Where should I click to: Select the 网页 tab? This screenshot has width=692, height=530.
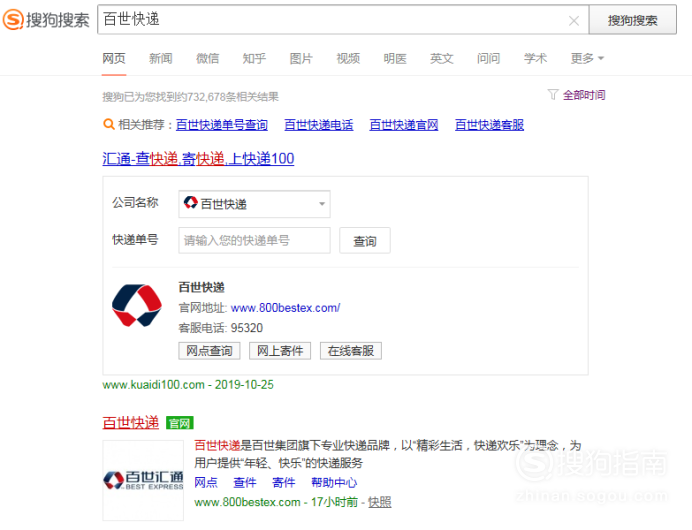(x=114, y=58)
